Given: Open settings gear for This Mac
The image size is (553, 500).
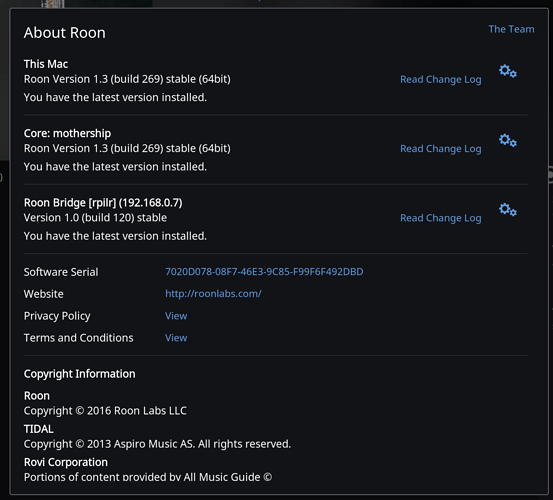Looking at the screenshot, I should pos(508,71).
